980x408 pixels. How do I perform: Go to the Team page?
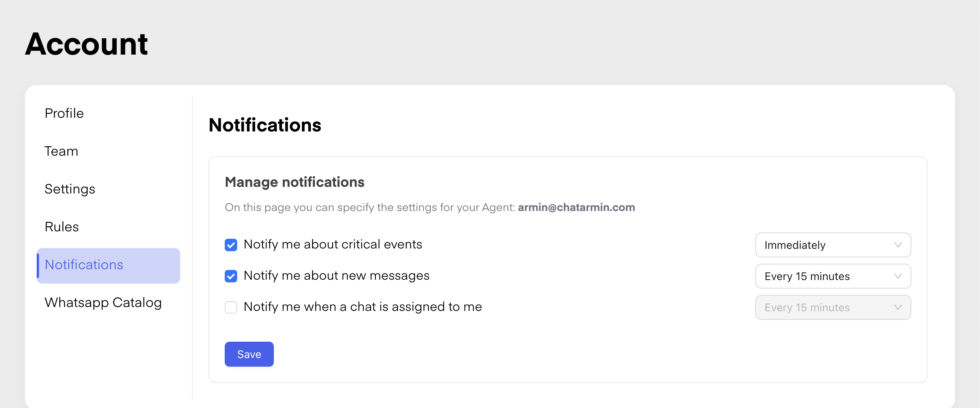click(61, 151)
